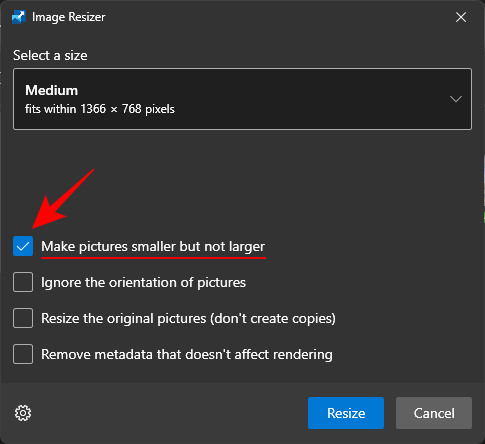Click the white checkmark in the blue checkbox
This screenshot has width=485, height=444.
[x=23, y=246]
